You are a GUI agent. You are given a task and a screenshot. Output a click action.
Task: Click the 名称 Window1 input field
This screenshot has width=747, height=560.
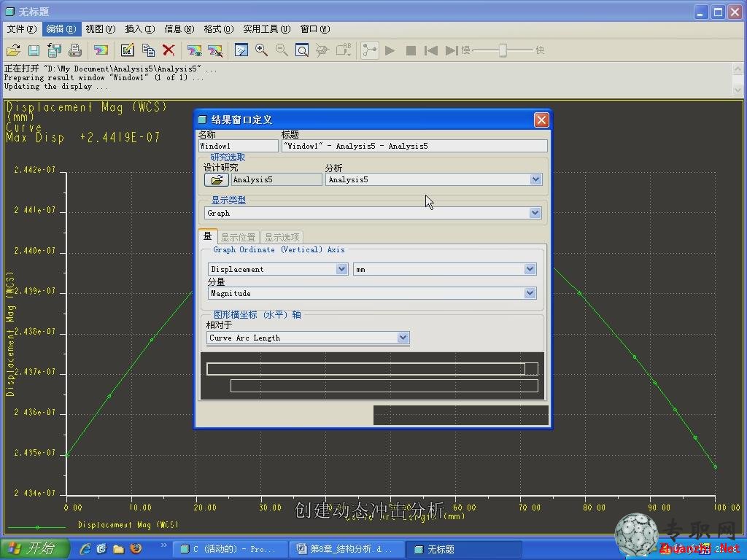[239, 146]
